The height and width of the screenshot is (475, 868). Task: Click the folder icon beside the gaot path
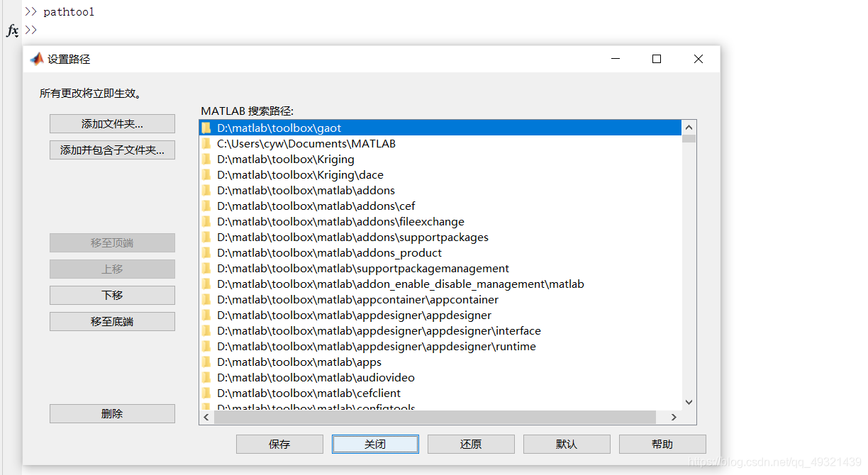click(206, 128)
